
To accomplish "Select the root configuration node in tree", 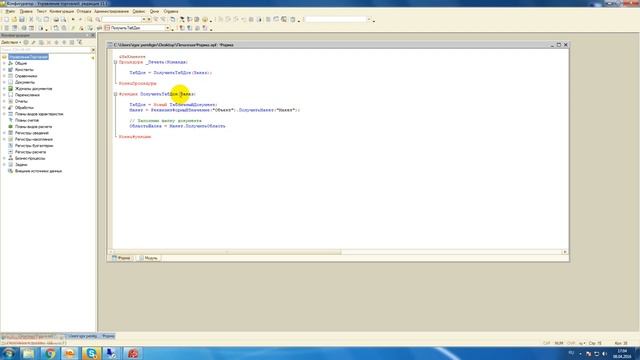I will pos(28,57).
